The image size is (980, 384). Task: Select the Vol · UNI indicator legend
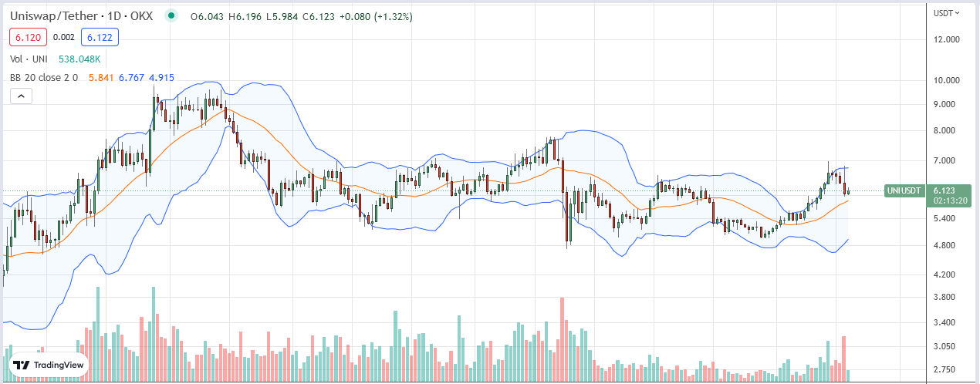point(27,59)
